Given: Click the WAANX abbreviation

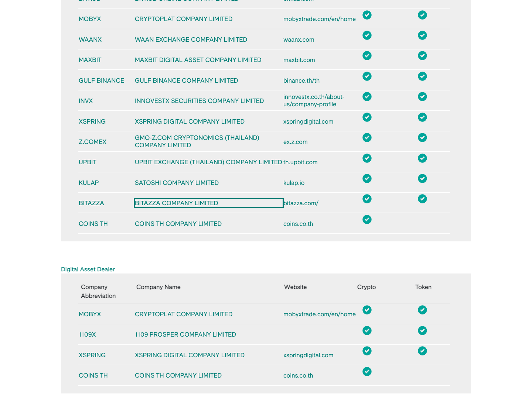Looking at the screenshot, I should click(90, 39).
